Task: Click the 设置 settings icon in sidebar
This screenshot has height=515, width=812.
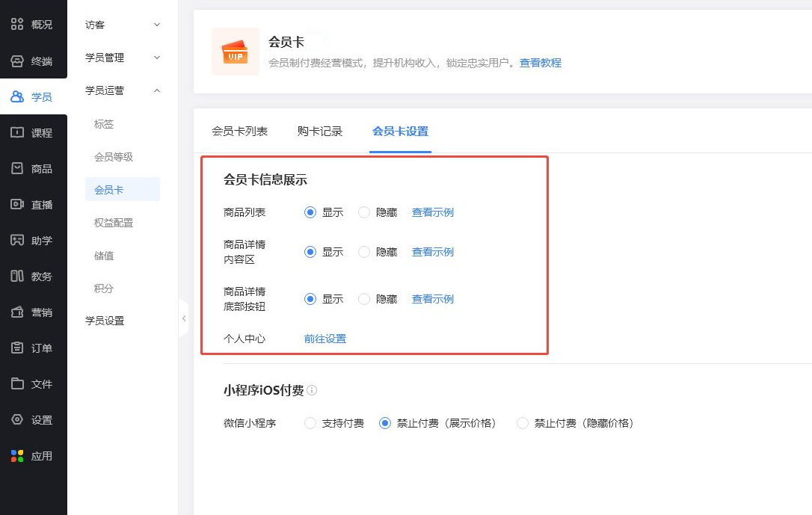Action: 17,419
